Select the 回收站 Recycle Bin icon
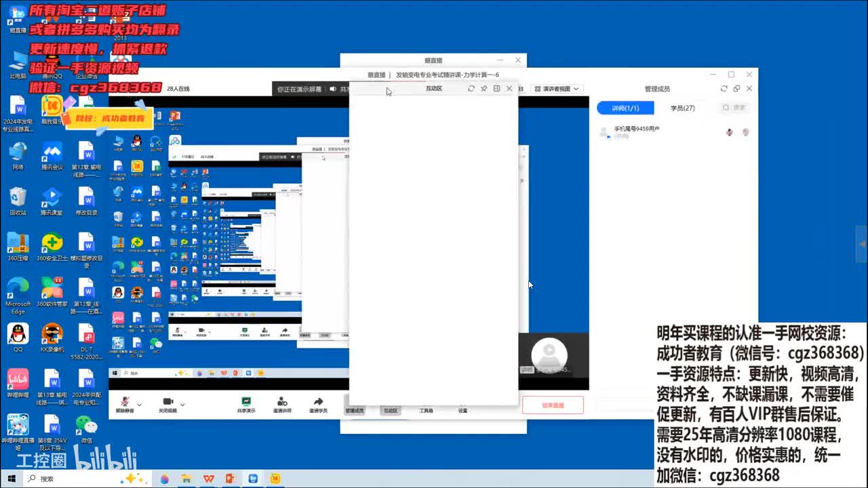 [x=18, y=201]
